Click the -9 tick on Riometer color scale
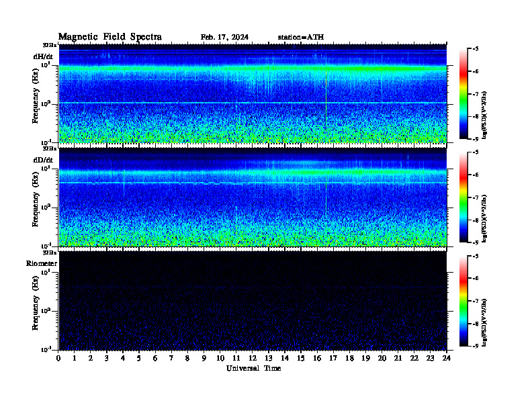This screenshot has width=532, height=411. coord(475,346)
